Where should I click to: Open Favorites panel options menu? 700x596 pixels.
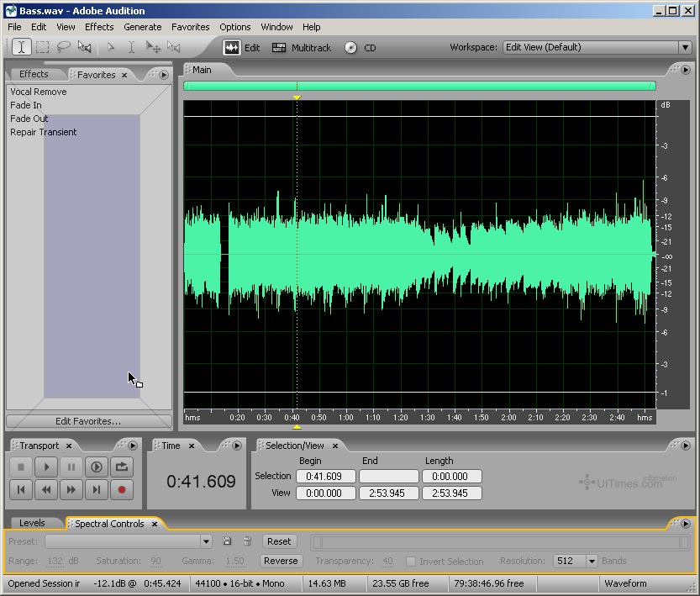coord(164,75)
